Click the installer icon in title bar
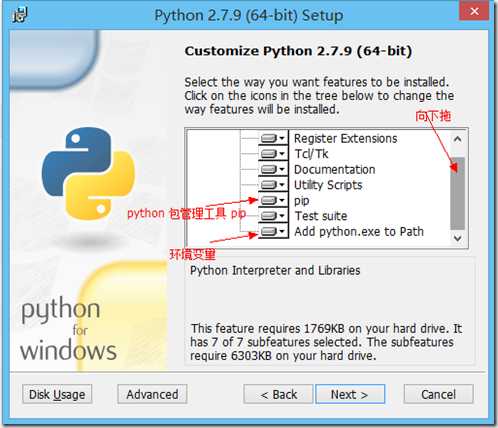The height and width of the screenshot is (428, 498). (20, 15)
